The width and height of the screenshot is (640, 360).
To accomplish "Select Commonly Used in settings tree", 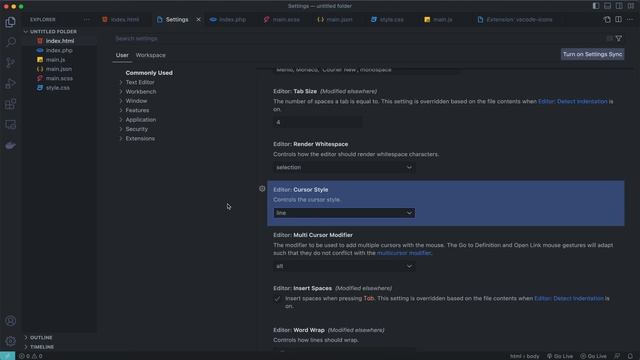I will pos(149,73).
